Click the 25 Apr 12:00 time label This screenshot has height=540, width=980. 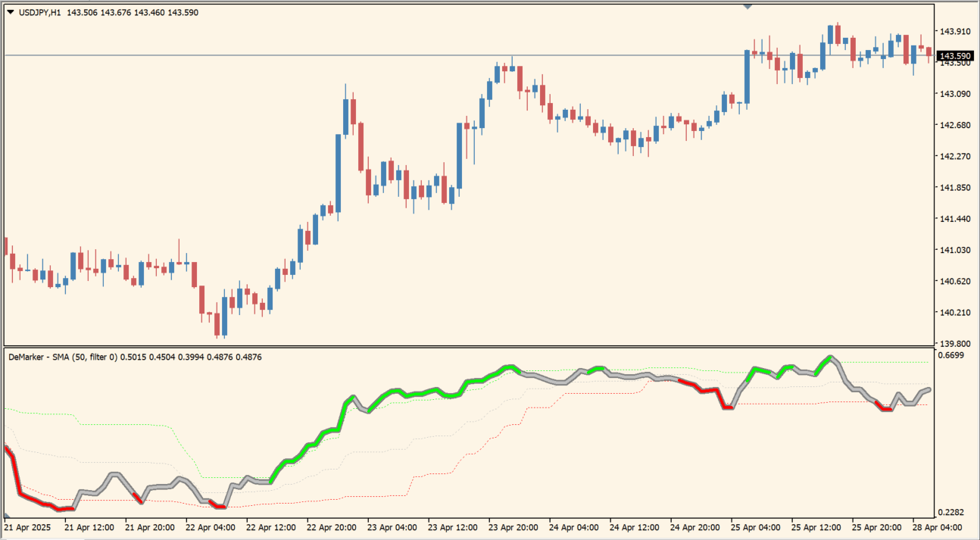816,526
